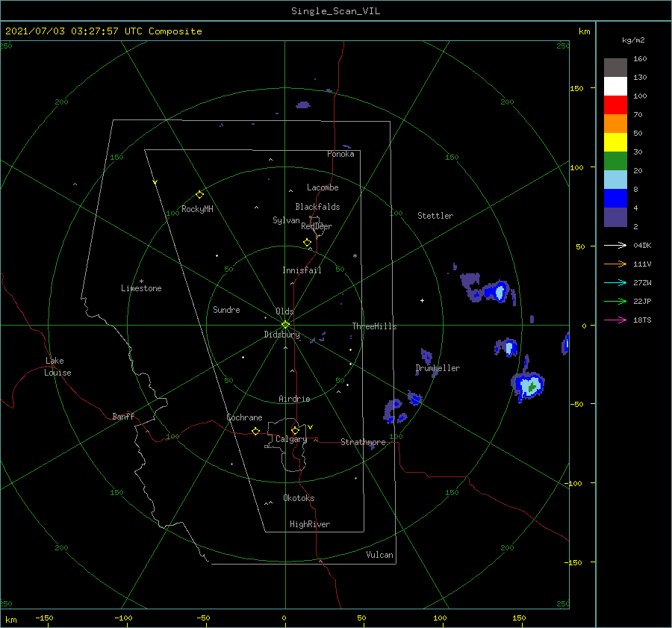Click the Calgary city label

click(291, 439)
